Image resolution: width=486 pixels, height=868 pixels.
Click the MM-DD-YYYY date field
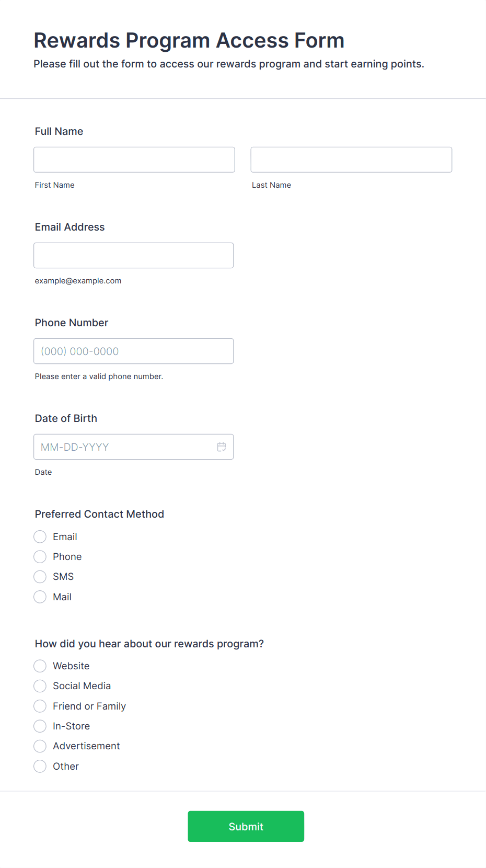pyautogui.click(x=134, y=447)
